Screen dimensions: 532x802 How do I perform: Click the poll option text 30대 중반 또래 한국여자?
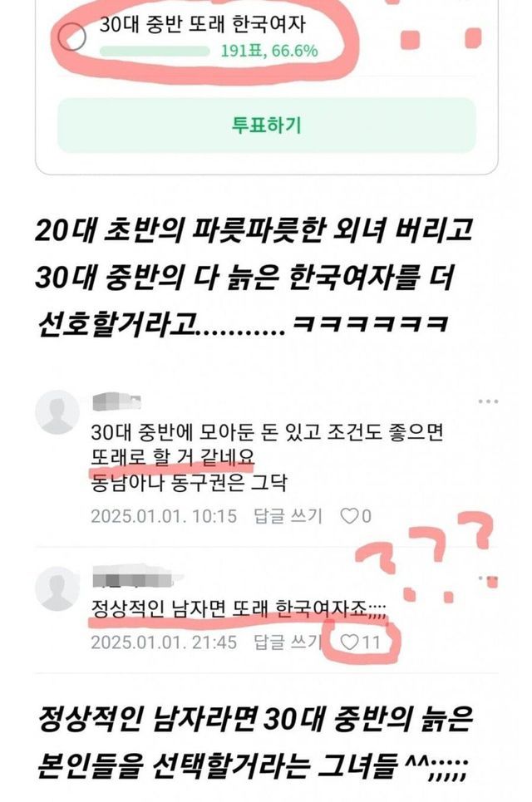pos(202,24)
